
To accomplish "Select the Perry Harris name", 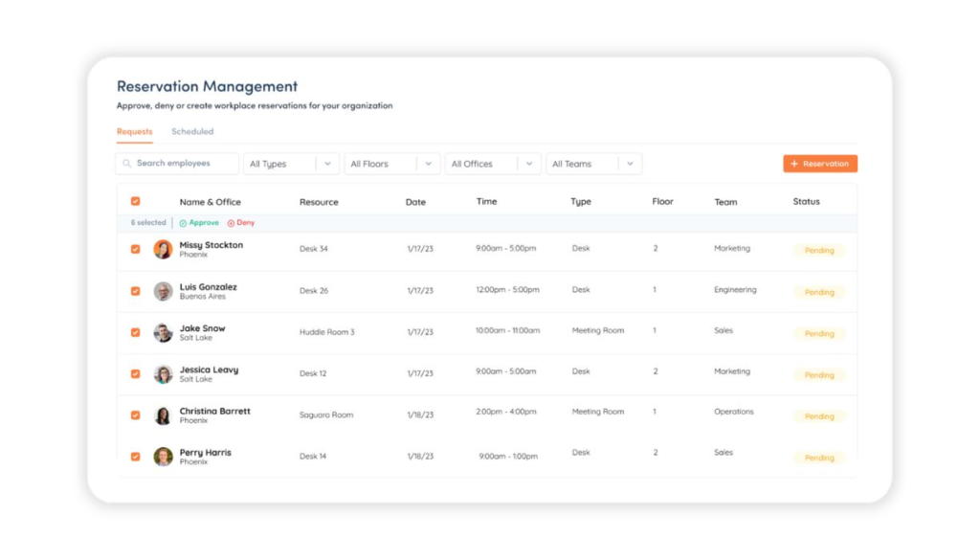I will click(206, 453).
